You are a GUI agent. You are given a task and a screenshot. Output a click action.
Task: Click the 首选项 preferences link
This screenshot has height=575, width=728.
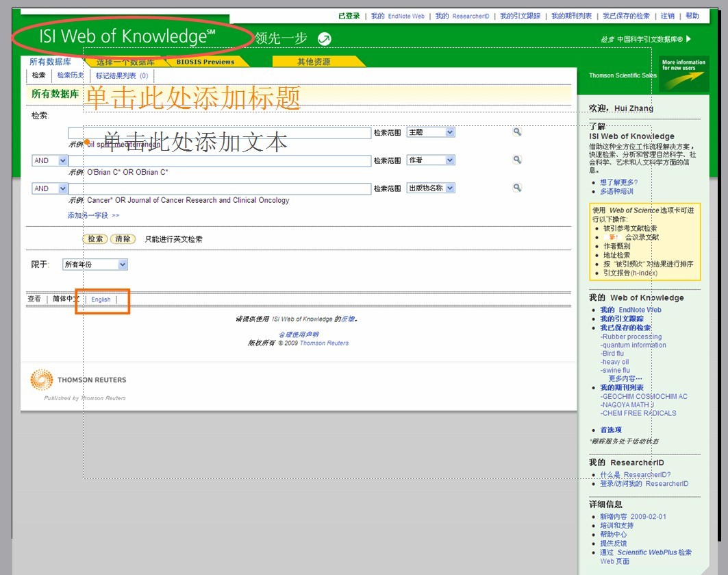(x=610, y=430)
